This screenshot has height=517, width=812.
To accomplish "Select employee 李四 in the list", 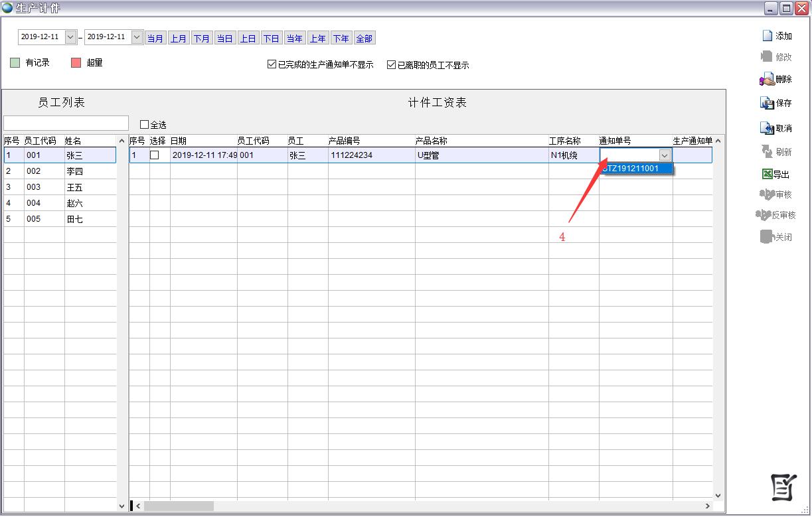I will coord(74,171).
